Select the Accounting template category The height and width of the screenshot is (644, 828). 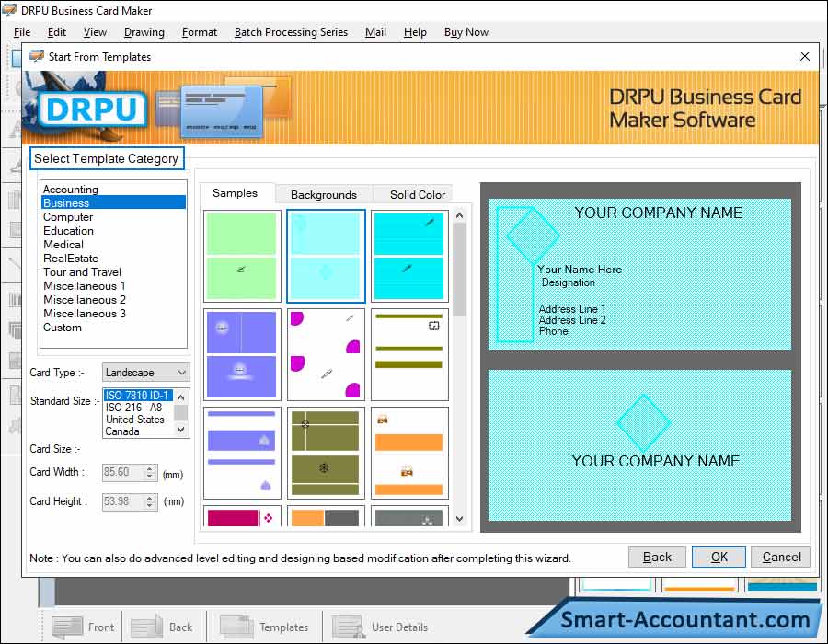pos(113,189)
